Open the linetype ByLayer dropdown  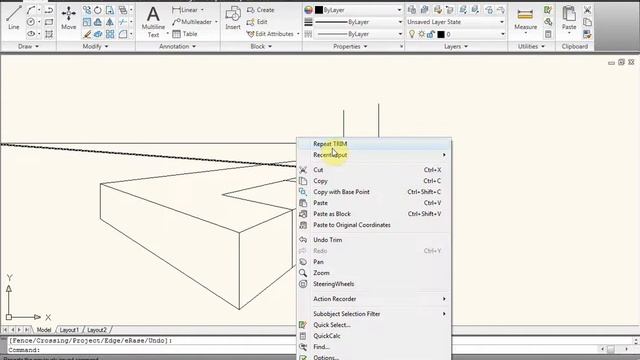399,34
